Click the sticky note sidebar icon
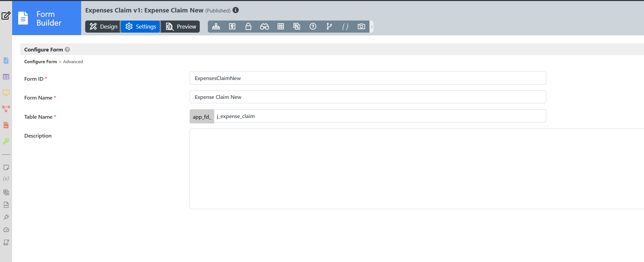Viewport: 644px width, 262px height. (x=6, y=167)
